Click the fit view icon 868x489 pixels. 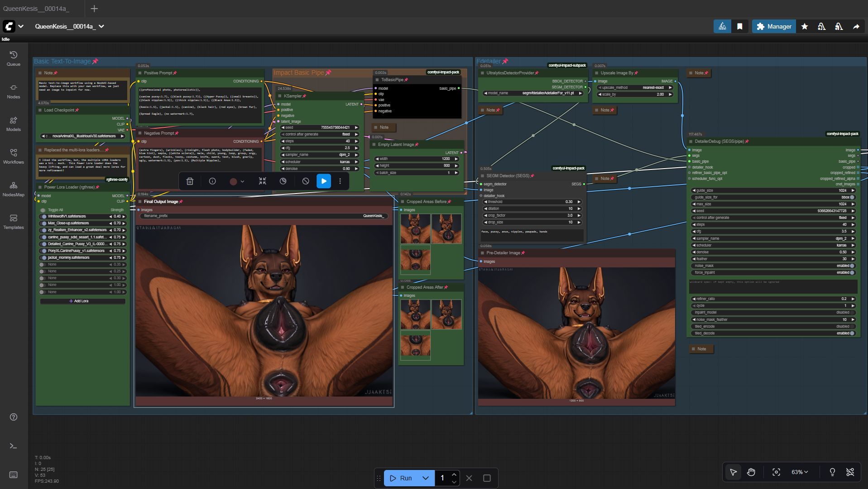[776, 472]
